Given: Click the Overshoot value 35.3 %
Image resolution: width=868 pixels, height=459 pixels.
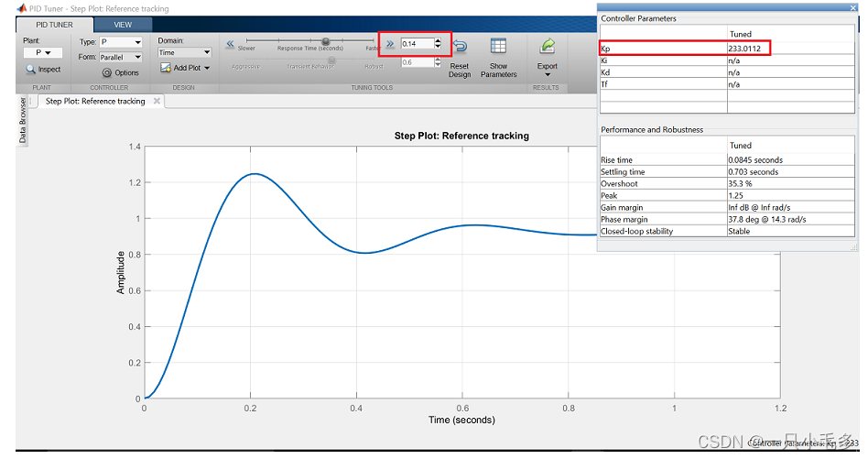Looking at the screenshot, I should tap(740, 184).
